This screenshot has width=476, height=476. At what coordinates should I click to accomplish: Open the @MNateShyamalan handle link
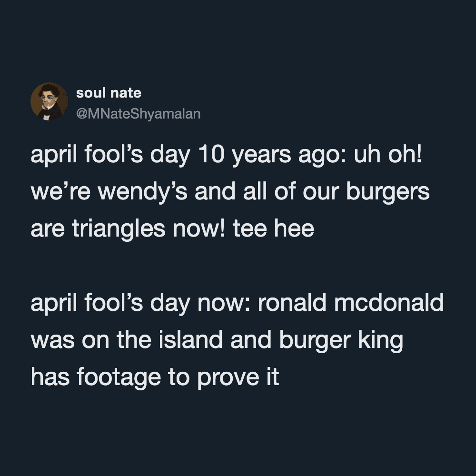138,114
